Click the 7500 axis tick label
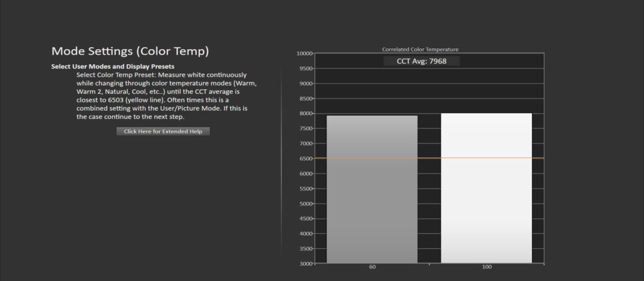This screenshot has width=644, height=281. [x=305, y=129]
